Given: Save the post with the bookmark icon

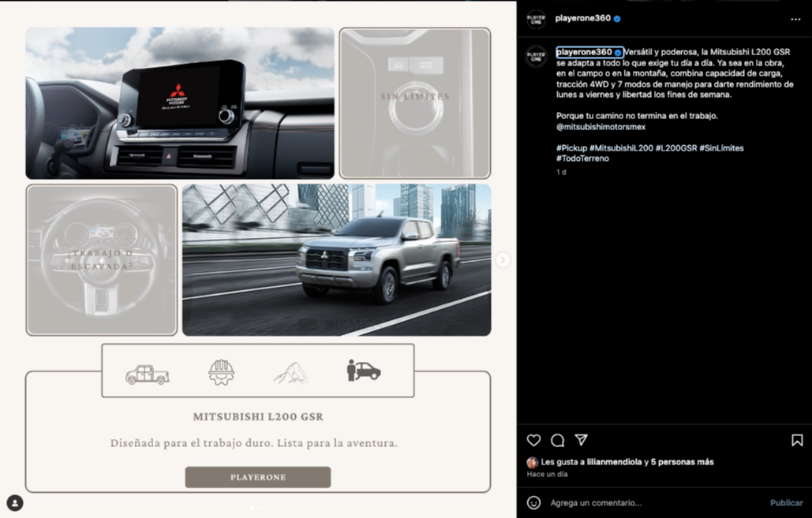Looking at the screenshot, I should pos(798,441).
